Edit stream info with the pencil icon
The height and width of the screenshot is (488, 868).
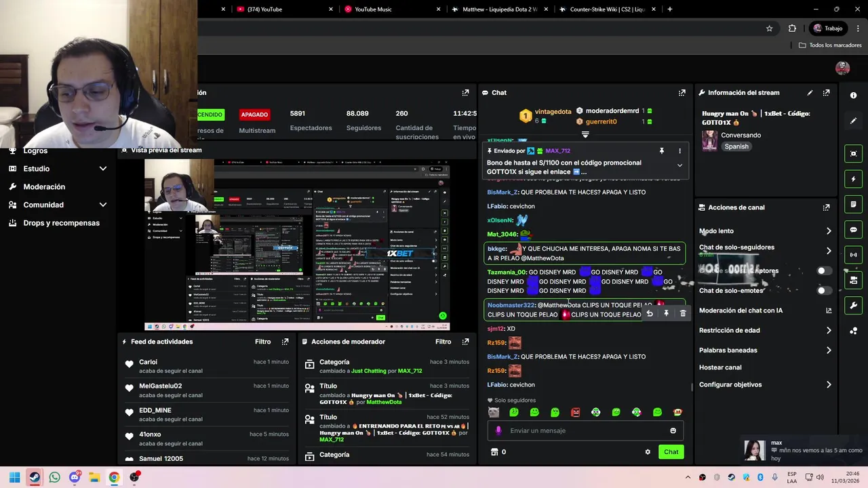tap(810, 93)
